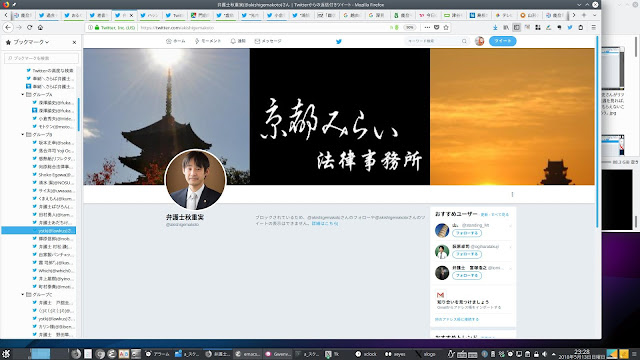Follow the second suggested user

467,254
